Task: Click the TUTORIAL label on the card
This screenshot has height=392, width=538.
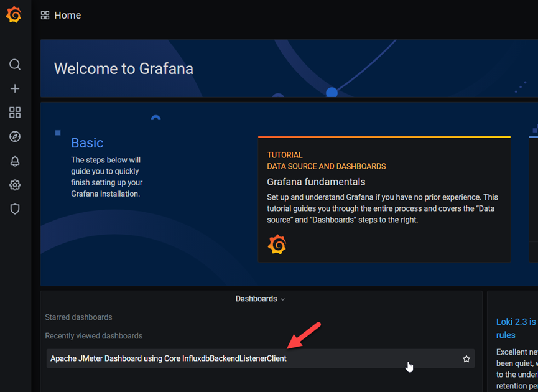Action: click(285, 155)
